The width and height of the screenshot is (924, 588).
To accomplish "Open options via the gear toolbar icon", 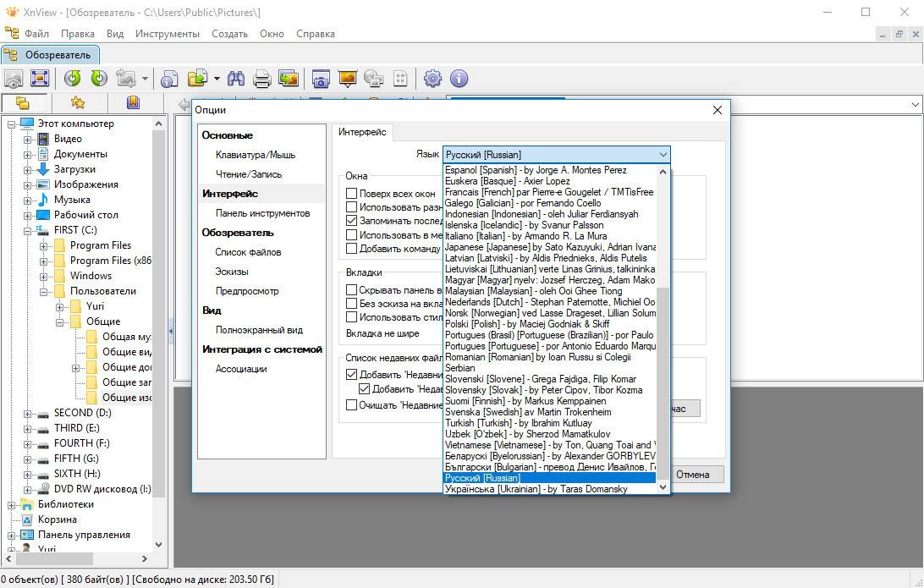I will point(432,78).
